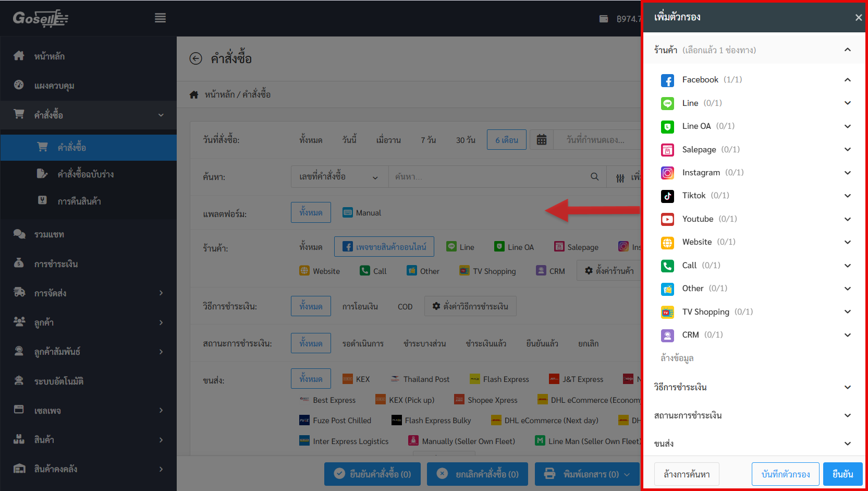Click the home icon in breadcrumb
This screenshot has width=868, height=491.
click(x=194, y=95)
